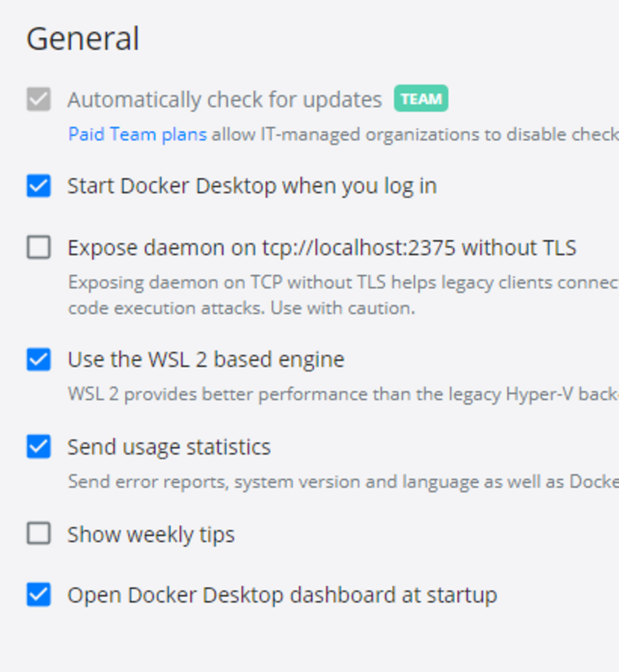Click the 'Show weekly tips' label text

tap(151, 534)
